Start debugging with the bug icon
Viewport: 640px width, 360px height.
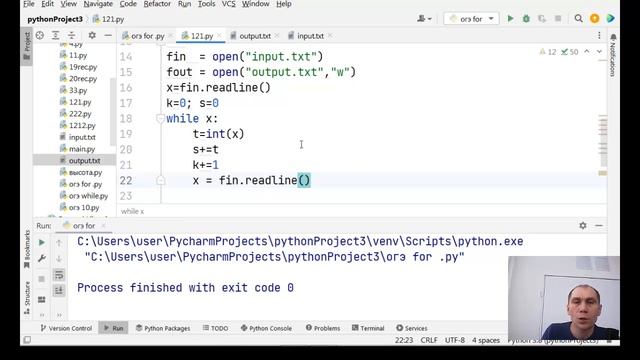[526, 19]
